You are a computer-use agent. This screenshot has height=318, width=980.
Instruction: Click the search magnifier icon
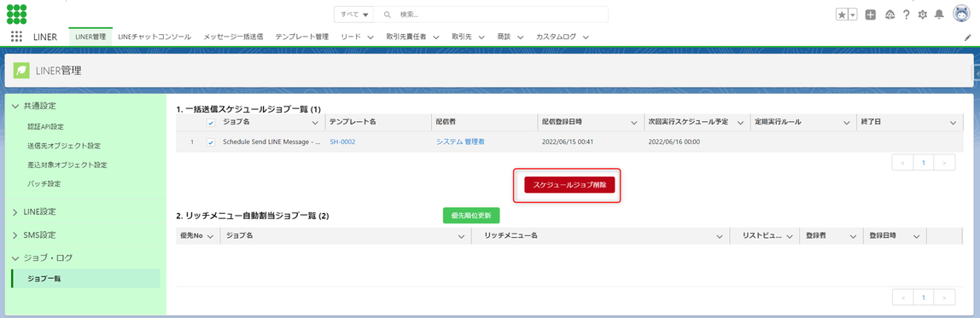tap(388, 14)
